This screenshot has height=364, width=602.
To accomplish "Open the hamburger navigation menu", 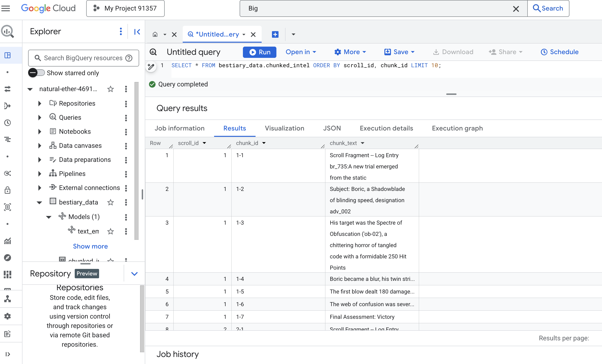I will tap(6, 8).
